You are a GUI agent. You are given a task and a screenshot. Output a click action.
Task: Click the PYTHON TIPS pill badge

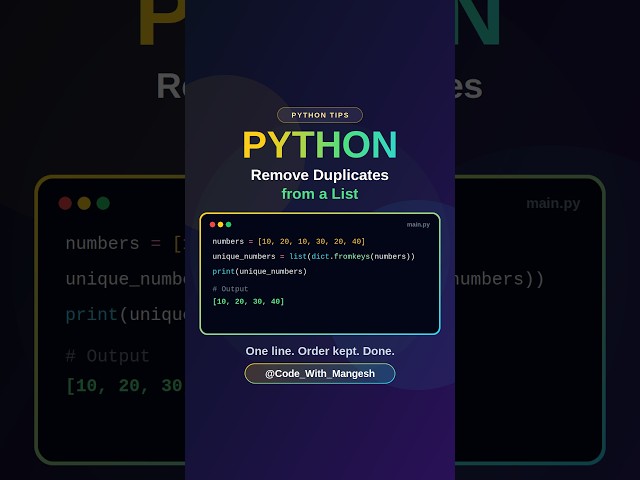click(x=320, y=115)
